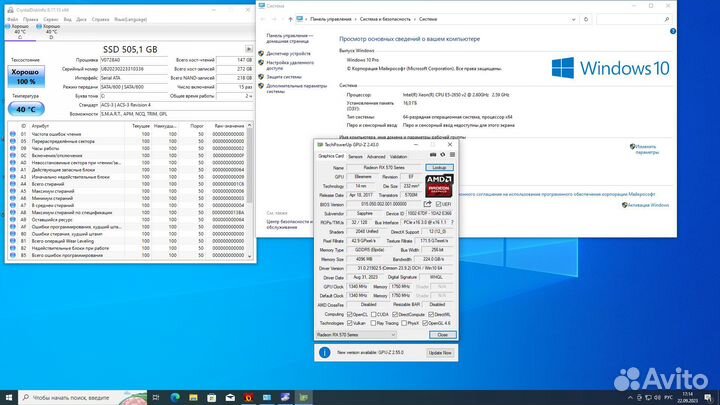Click the volume icon in the system tray
The image size is (720, 405).
[657, 398]
